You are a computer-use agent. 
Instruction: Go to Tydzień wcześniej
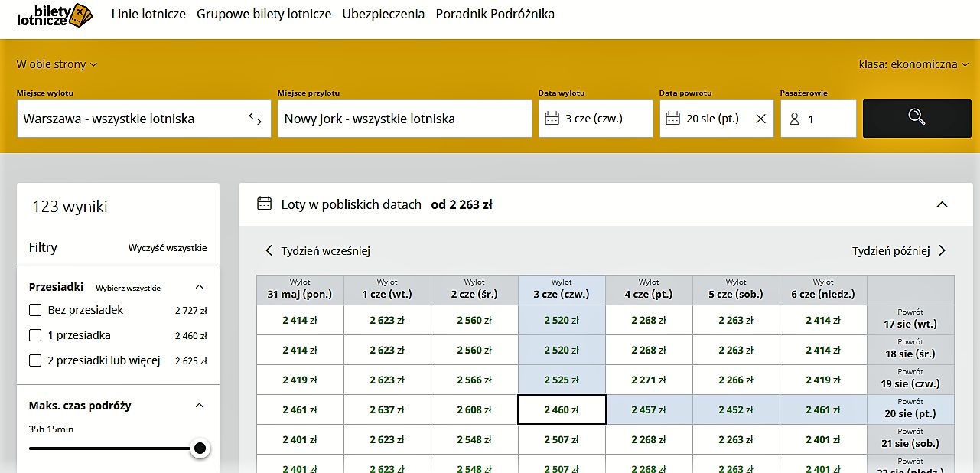tap(317, 250)
